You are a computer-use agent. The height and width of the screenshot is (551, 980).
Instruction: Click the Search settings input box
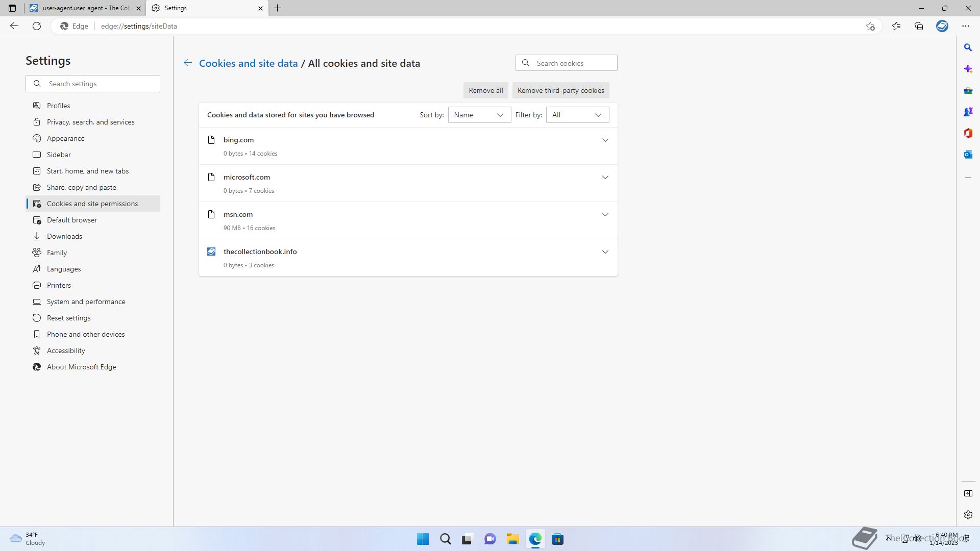pos(93,84)
